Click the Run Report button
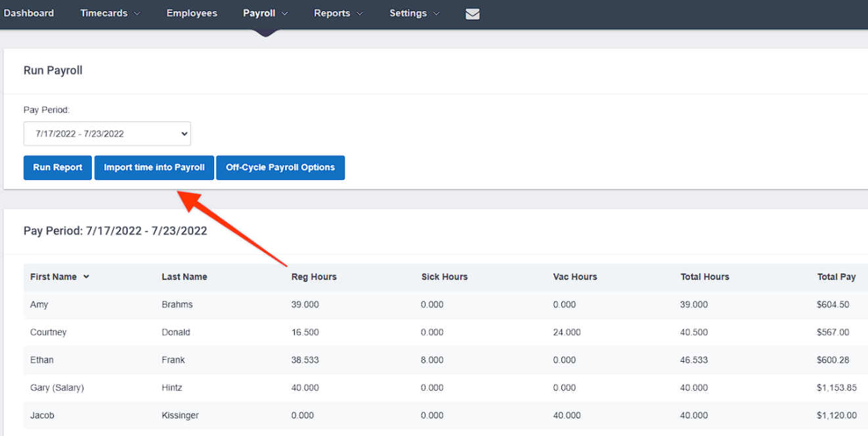868x436 pixels. 57,167
